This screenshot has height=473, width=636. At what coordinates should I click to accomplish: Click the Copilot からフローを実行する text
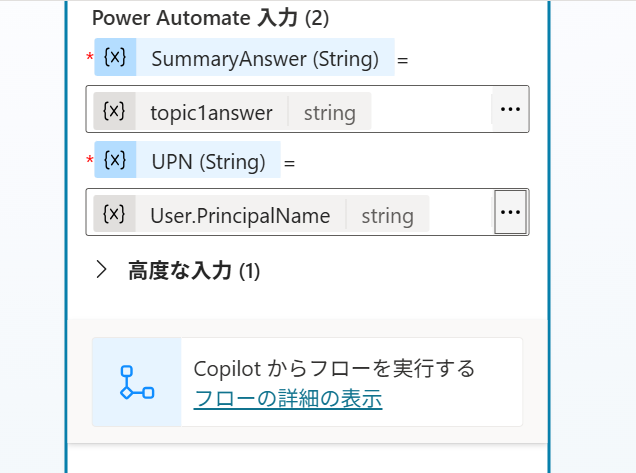tap(334, 368)
